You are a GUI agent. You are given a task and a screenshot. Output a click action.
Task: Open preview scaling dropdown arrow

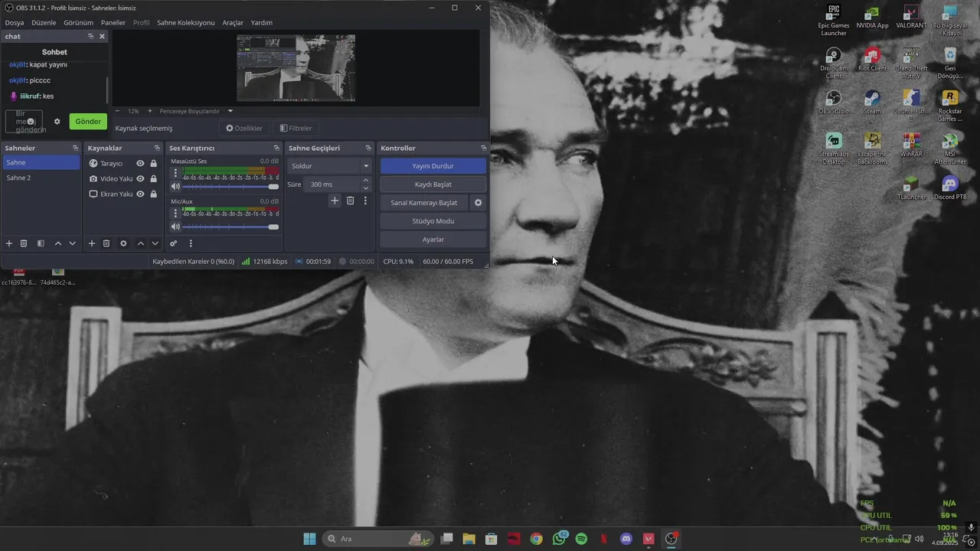(x=230, y=111)
